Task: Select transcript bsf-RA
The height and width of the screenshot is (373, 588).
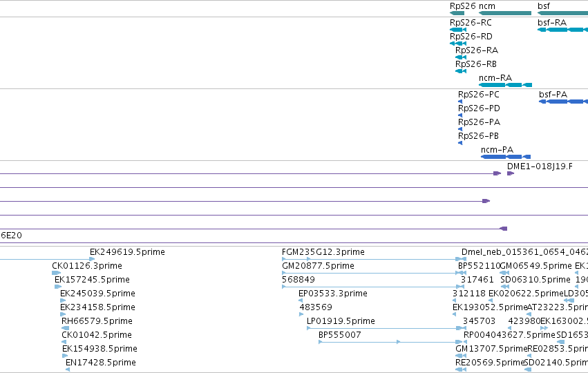Action: 552,23
